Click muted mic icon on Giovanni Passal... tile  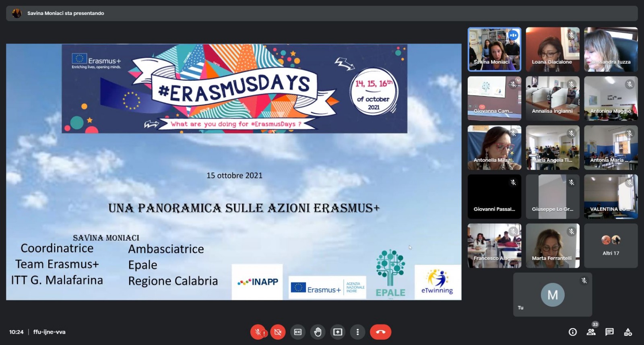[x=513, y=182]
